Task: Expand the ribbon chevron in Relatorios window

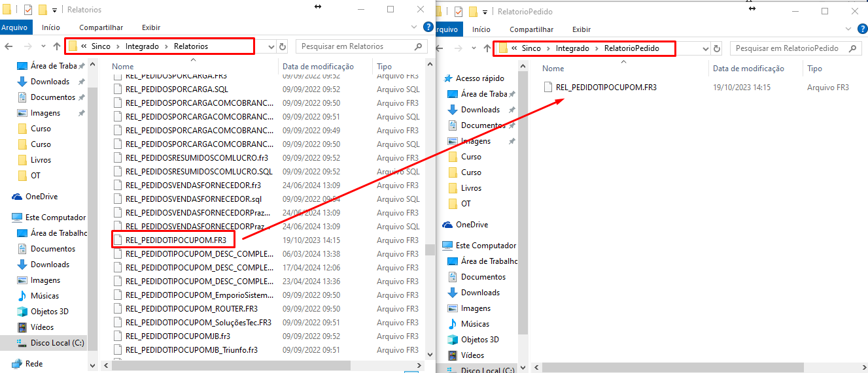Action: point(414,27)
